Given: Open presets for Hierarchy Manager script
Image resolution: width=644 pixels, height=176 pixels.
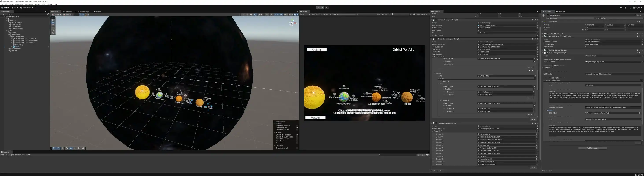Looking at the screenshot, I should 535,39.
